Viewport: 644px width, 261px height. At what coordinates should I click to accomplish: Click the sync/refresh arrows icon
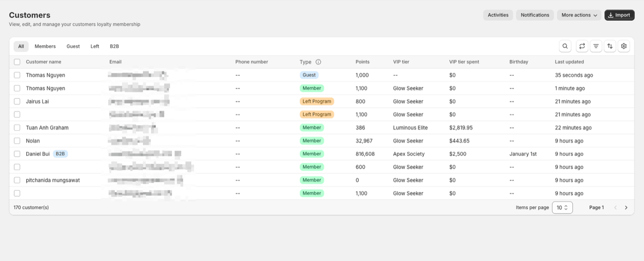click(x=582, y=46)
